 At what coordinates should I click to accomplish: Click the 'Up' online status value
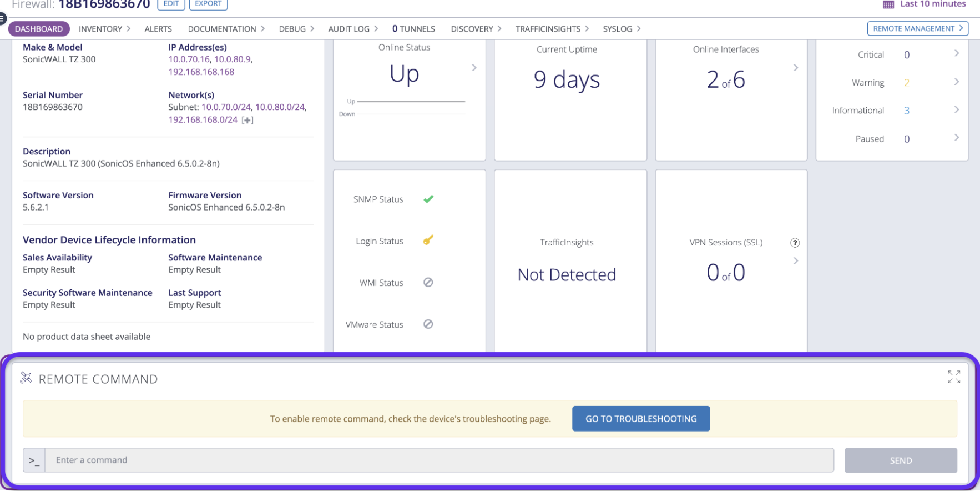pos(405,74)
